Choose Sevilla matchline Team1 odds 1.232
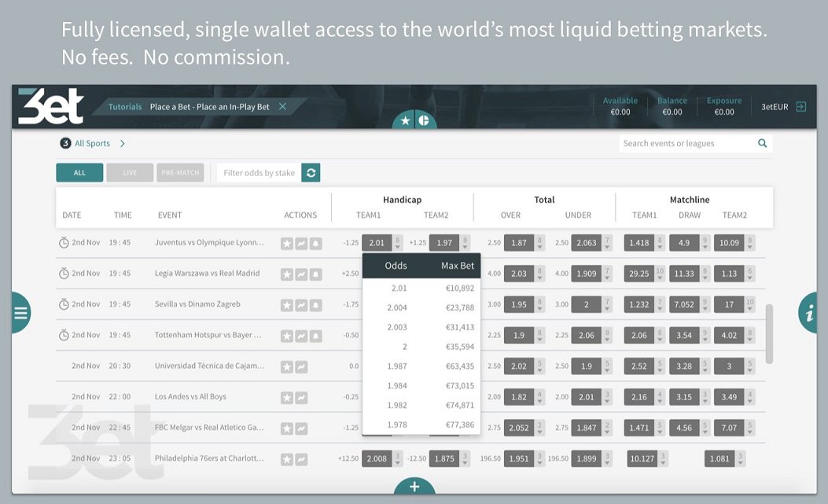Viewport: 828px width, 504px height. (x=639, y=304)
